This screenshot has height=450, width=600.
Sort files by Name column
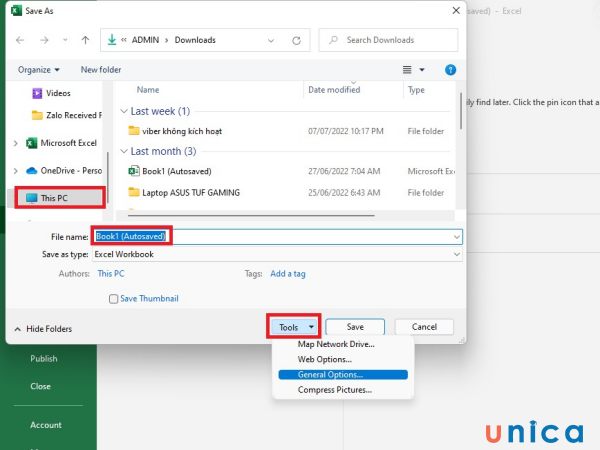click(x=148, y=90)
